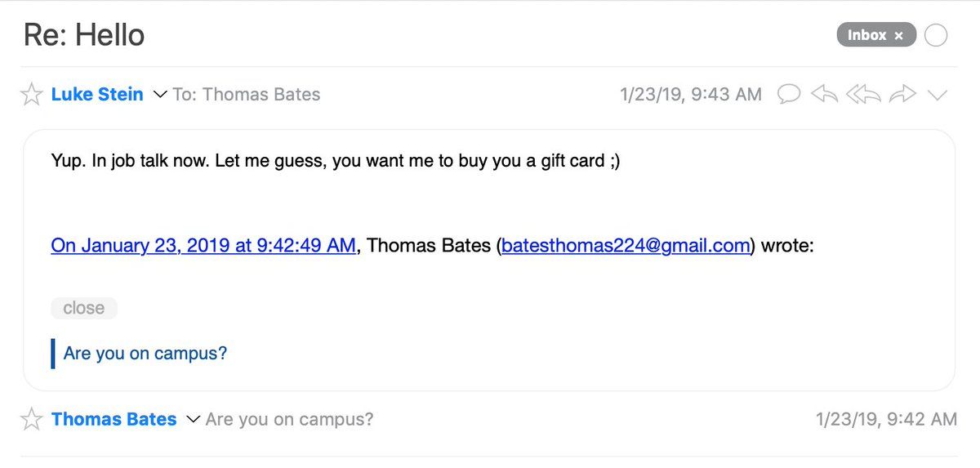The image size is (980, 468).
Task: Click the January 23, 2019 date link
Action: coord(203,245)
